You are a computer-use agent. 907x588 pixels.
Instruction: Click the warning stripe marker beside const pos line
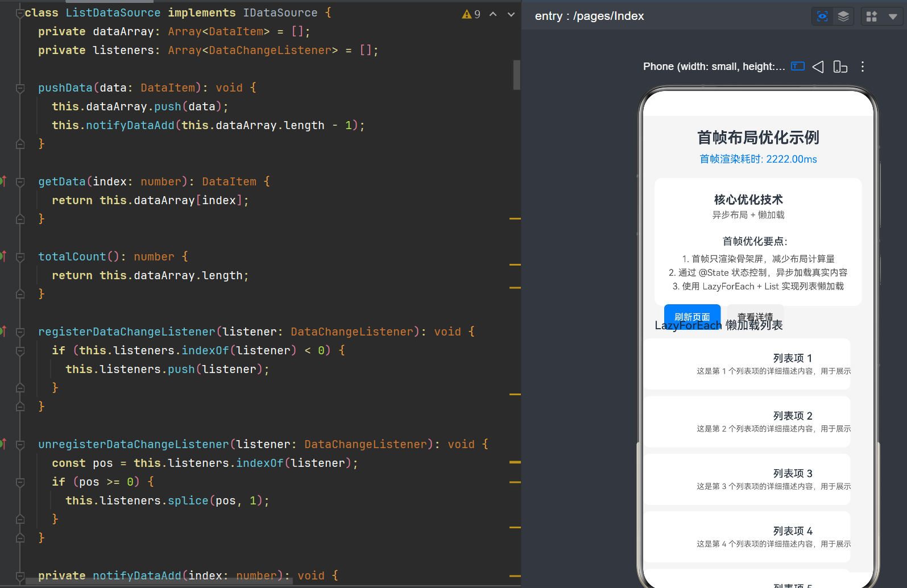pyautogui.click(x=515, y=462)
